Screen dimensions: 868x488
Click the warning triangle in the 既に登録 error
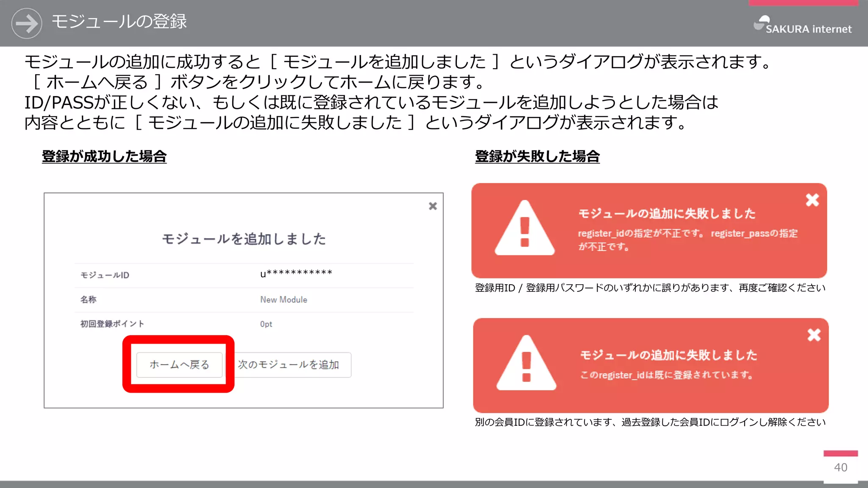point(526,363)
